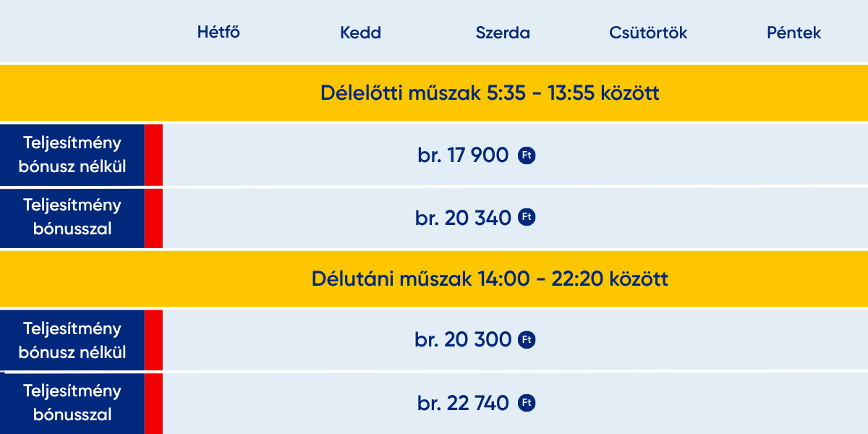868x434 pixels.
Task: Click morning shift 'Teljesítmény bónusz nélkül' label
Action: coord(72,155)
